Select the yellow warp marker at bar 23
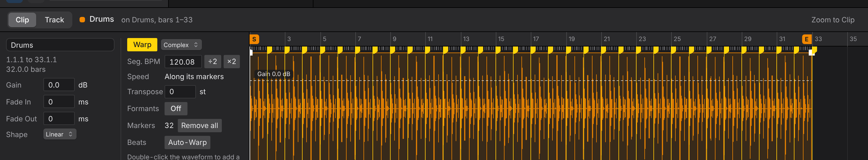This screenshot has width=868, height=160. coord(639,50)
